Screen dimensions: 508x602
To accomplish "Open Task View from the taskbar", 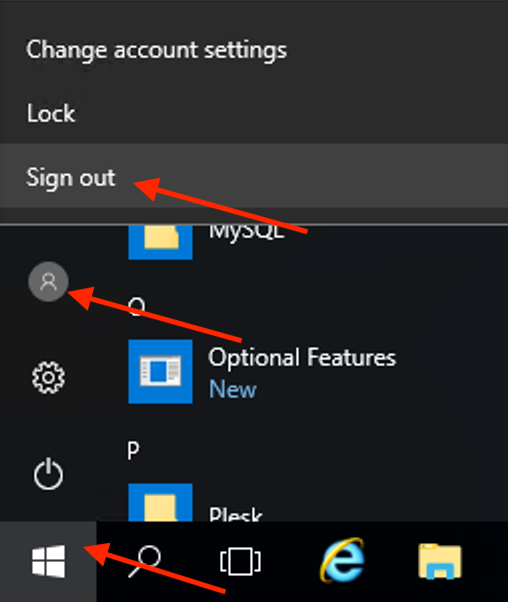I will click(240, 561).
